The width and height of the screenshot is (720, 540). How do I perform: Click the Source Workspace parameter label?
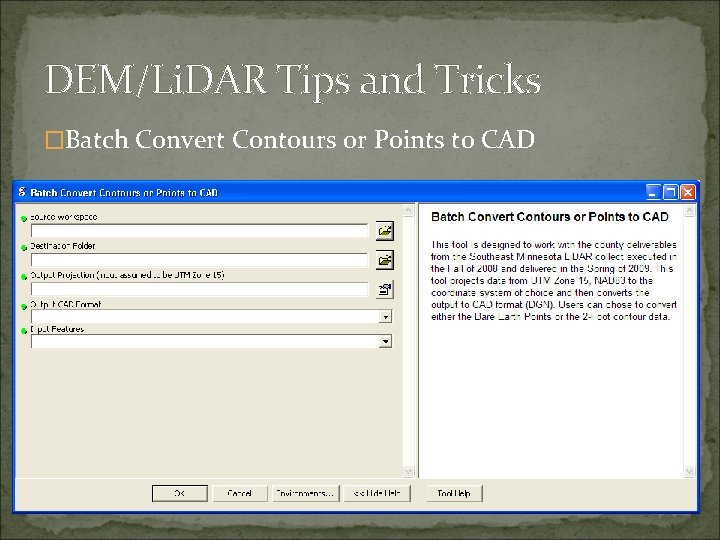pos(63,217)
